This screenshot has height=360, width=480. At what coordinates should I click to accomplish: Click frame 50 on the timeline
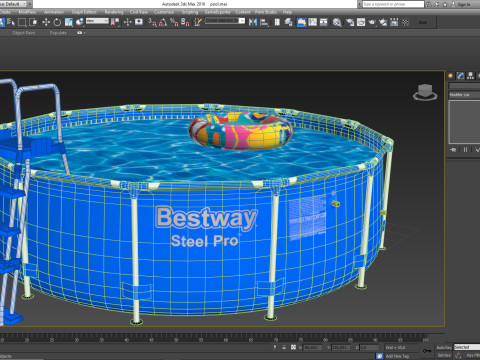tap(176, 340)
